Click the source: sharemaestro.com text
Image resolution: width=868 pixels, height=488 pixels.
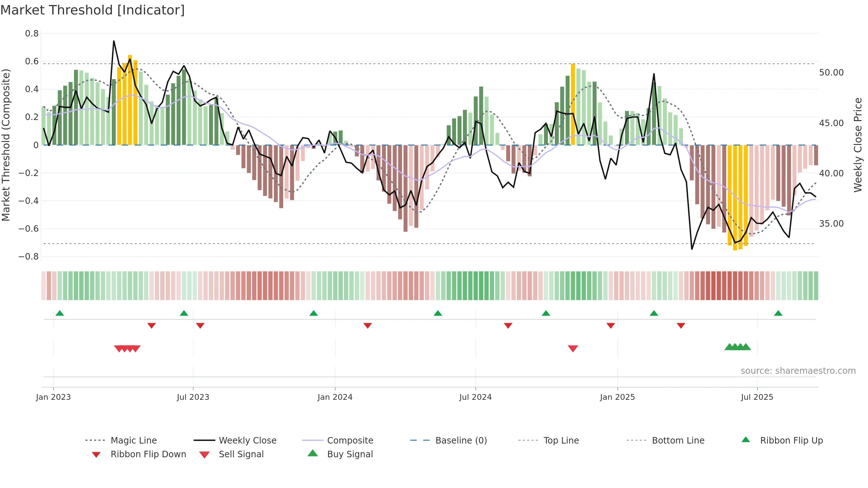pos(798,371)
